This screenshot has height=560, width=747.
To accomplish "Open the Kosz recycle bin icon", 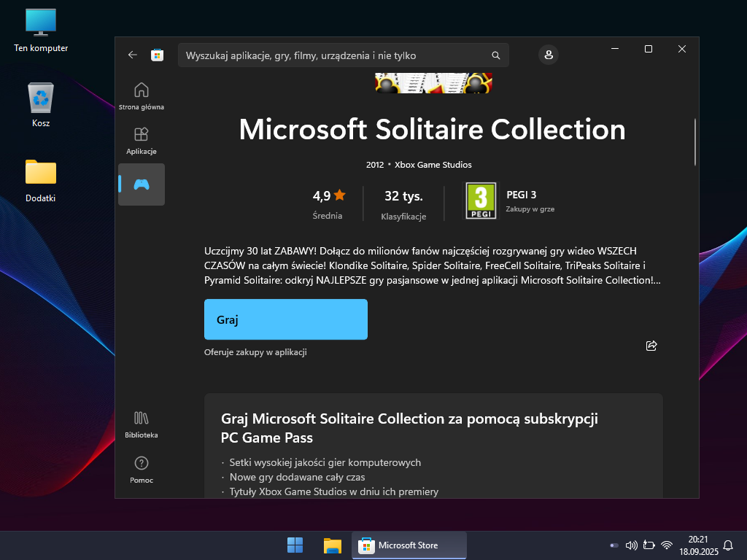I will pyautogui.click(x=41, y=102).
